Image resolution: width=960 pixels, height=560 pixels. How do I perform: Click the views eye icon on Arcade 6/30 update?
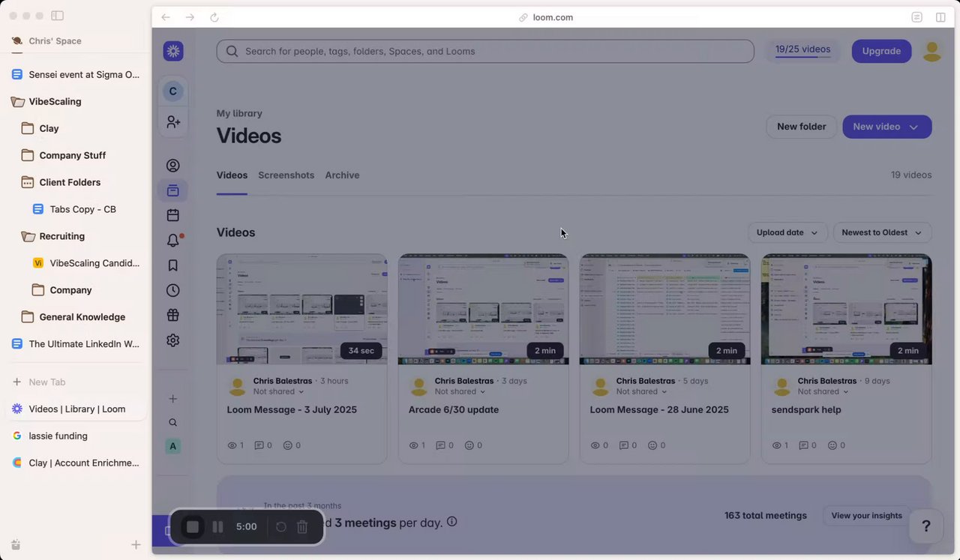413,445
